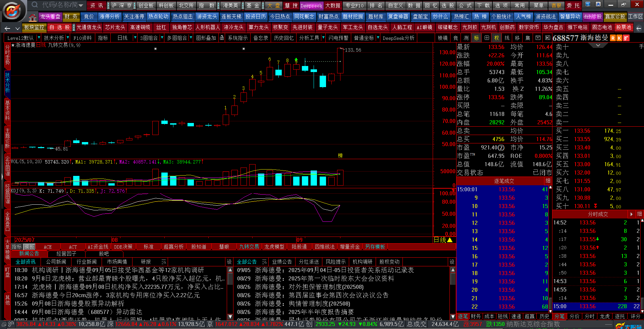Click the home house icon
This screenshot has width=644, height=329.
point(33,17)
